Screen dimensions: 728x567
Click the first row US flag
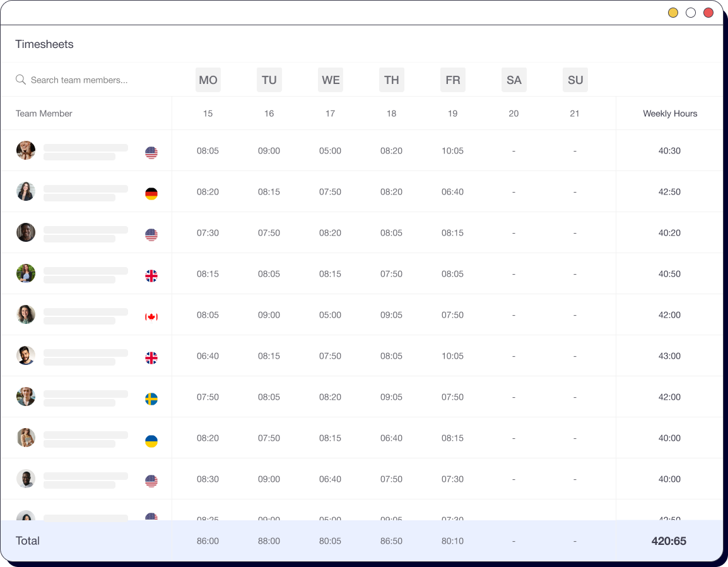click(x=151, y=153)
